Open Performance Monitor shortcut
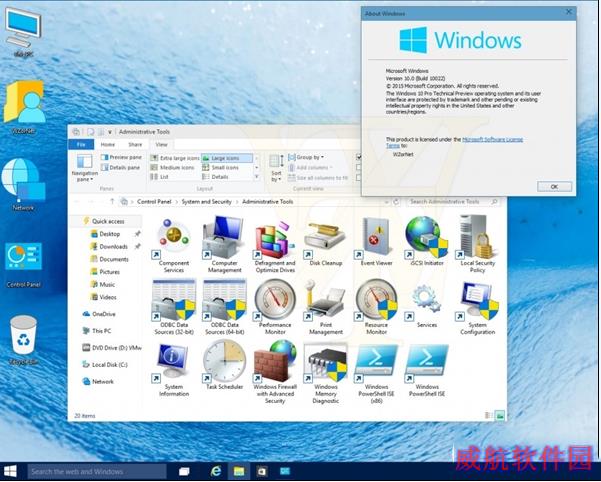The width and height of the screenshot is (601, 482). (x=275, y=307)
